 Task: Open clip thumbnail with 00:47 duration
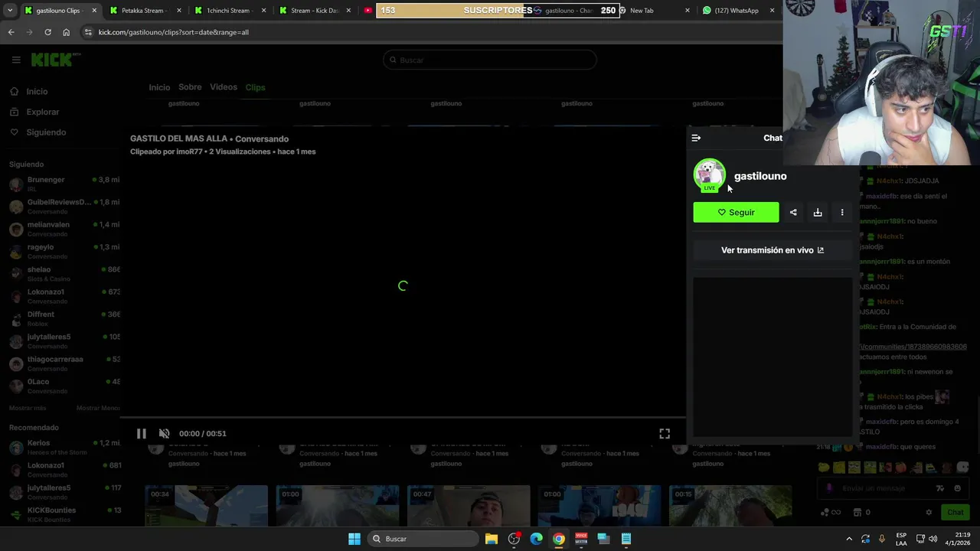[469, 506]
